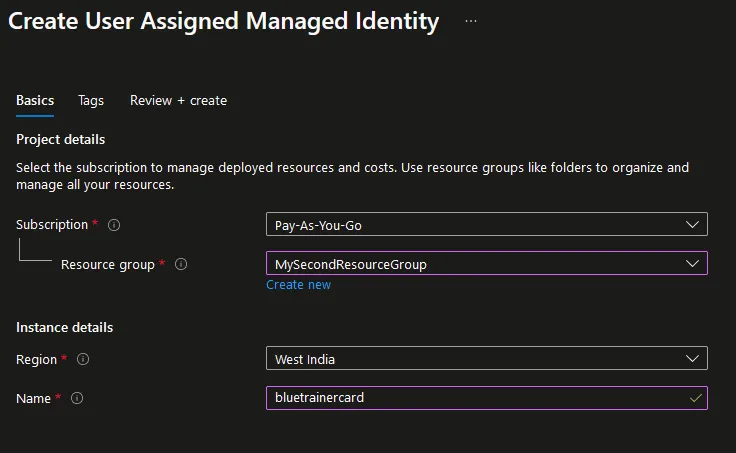Open the Subscription dropdown showing Pay-As-You-Go
Image resolution: width=736 pixels, height=453 pixels.
pos(487,224)
